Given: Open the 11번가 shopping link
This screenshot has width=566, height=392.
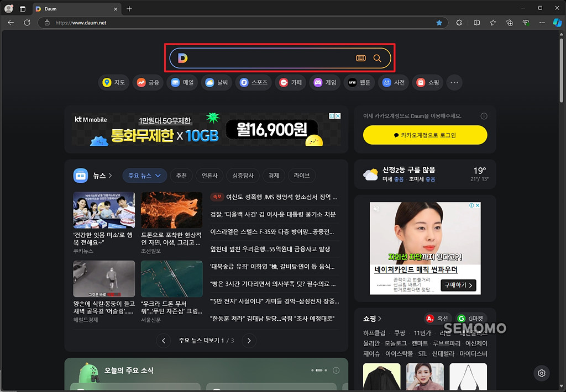Looking at the screenshot, I should click(422, 332).
